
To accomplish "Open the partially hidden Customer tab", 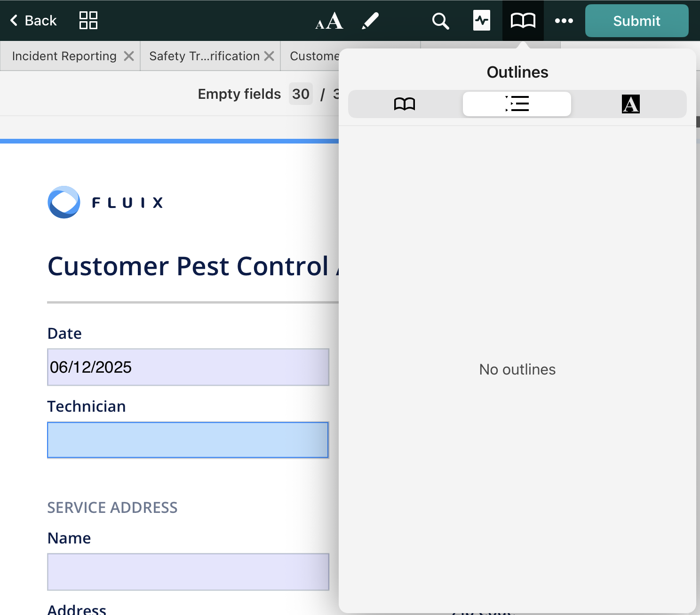I will click(314, 56).
